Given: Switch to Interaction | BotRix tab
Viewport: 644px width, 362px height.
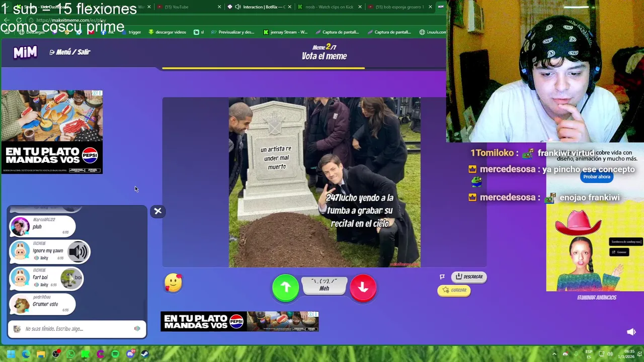Looking at the screenshot, I should click(x=260, y=7).
